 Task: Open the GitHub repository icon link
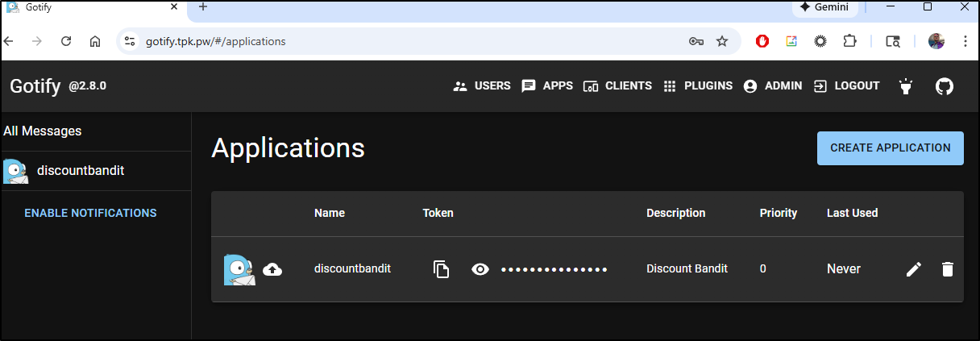[944, 86]
